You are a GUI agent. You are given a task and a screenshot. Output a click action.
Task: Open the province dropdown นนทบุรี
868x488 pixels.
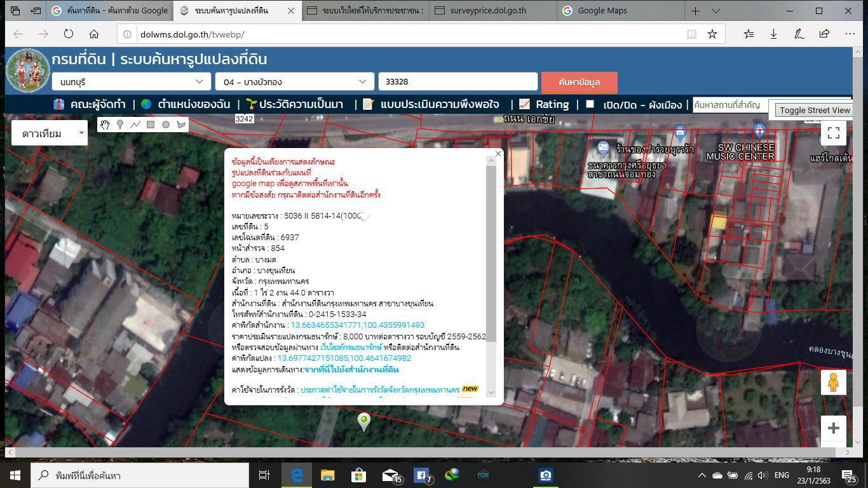point(132,82)
